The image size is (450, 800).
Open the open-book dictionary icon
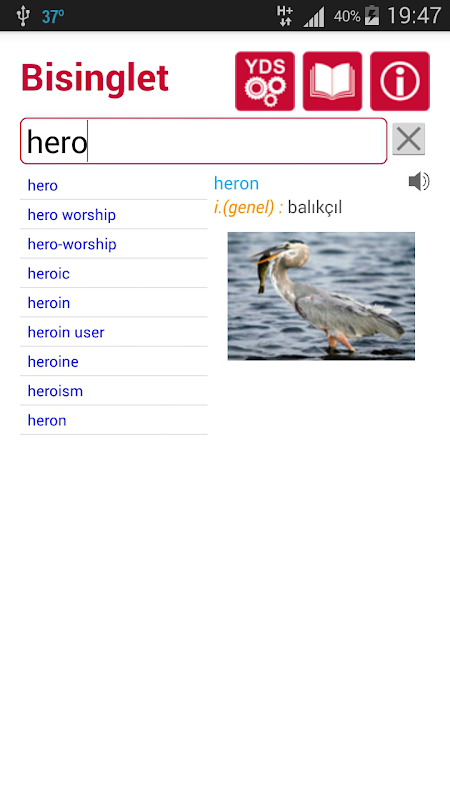pos(332,81)
